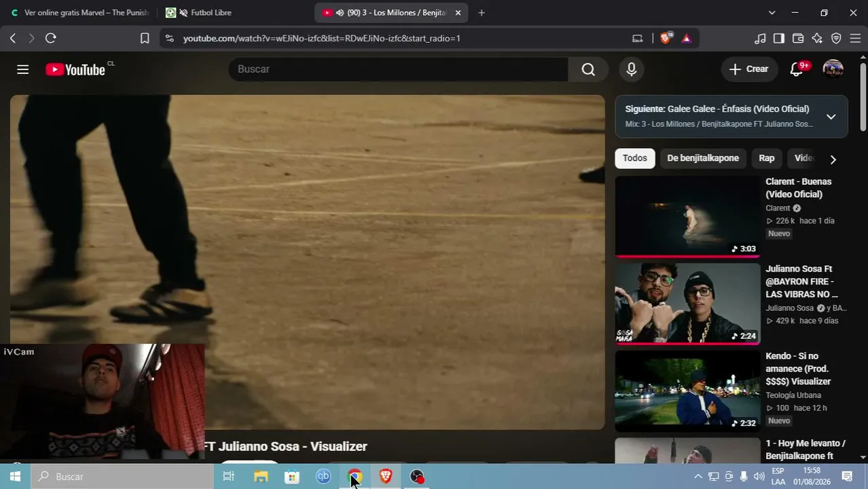Open Julianno Sosa Ft BAYRON FIRE thumbnail

[x=687, y=304]
